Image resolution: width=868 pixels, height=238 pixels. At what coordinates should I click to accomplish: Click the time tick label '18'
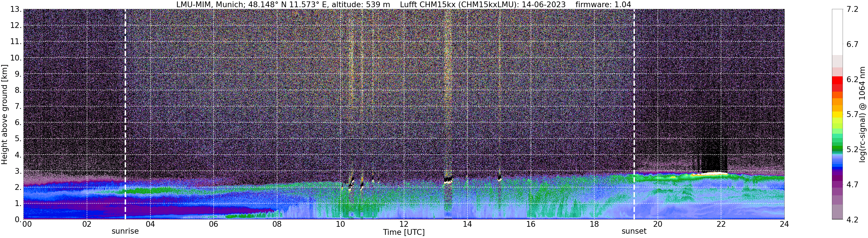(594, 224)
